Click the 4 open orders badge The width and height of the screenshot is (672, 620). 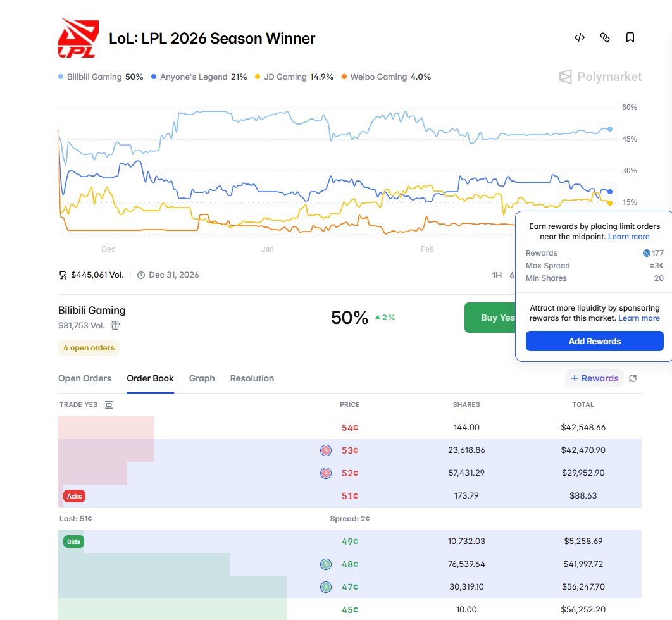click(x=89, y=347)
